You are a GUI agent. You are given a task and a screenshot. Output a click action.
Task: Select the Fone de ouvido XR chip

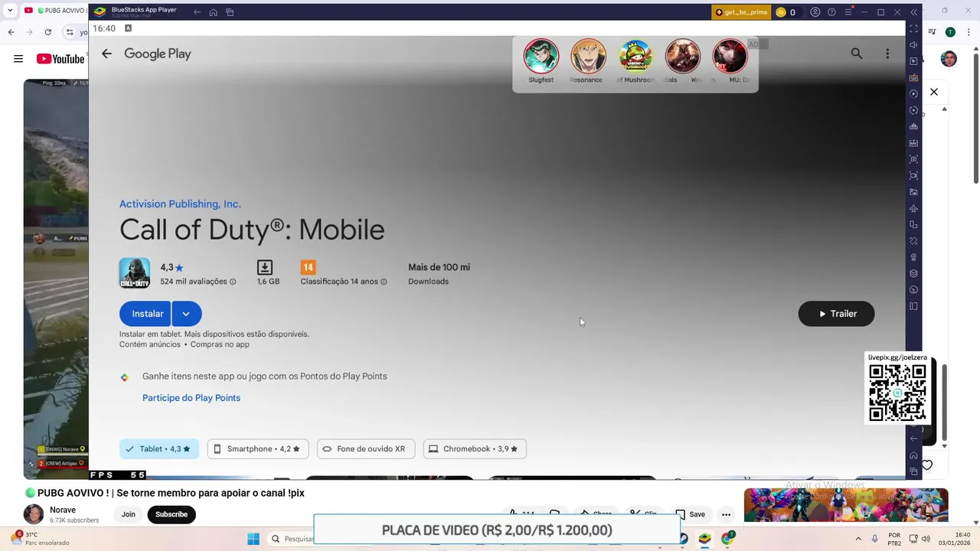[x=366, y=449]
